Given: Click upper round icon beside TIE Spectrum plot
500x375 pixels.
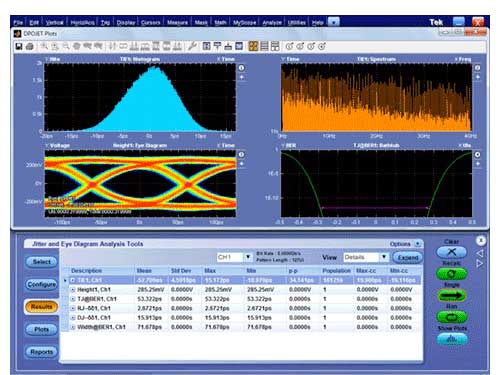Looking at the screenshot, I should tap(477, 68).
